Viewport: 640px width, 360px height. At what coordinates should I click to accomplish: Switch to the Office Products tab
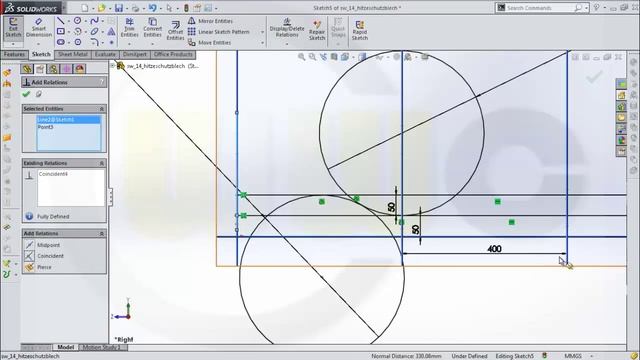click(173, 54)
